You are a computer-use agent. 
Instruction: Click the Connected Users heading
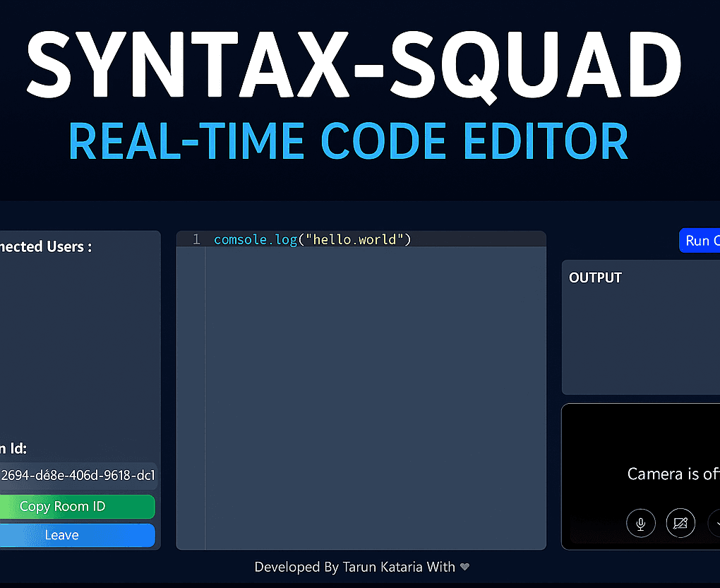[46, 247]
